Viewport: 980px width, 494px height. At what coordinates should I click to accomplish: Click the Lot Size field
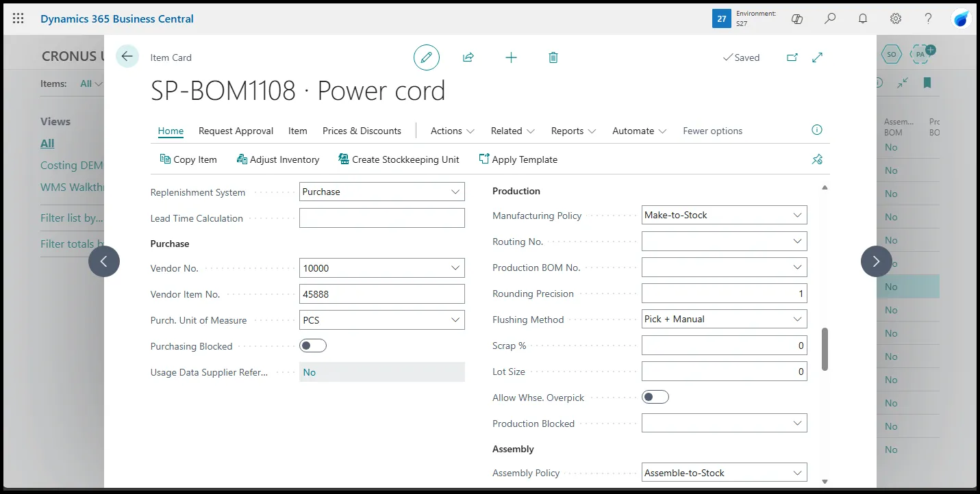(x=725, y=371)
